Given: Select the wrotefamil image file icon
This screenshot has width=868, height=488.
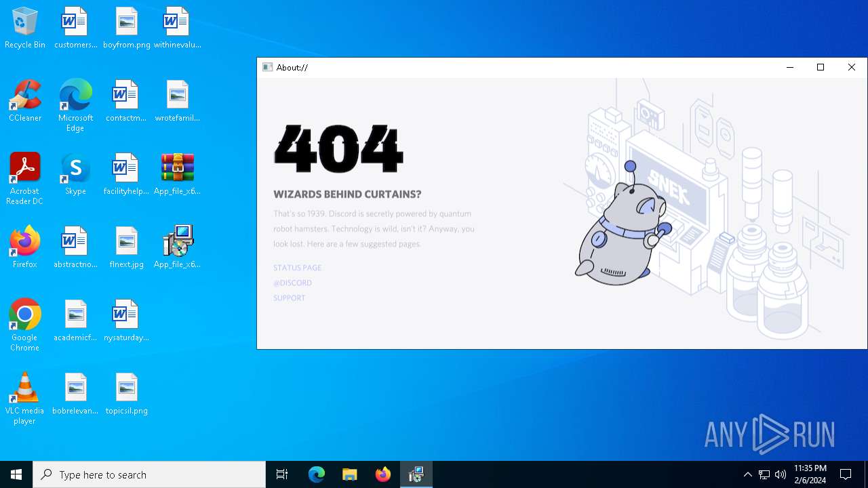Looking at the screenshot, I should pyautogui.click(x=177, y=102).
